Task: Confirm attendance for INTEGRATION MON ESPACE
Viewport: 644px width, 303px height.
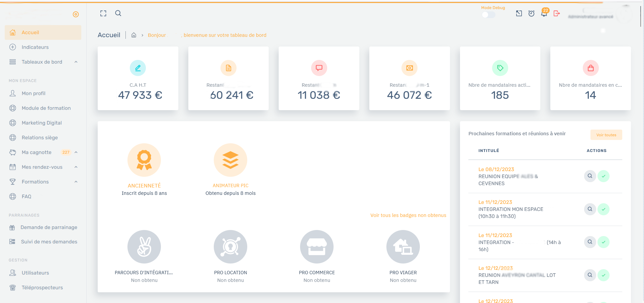Action: [604, 209]
